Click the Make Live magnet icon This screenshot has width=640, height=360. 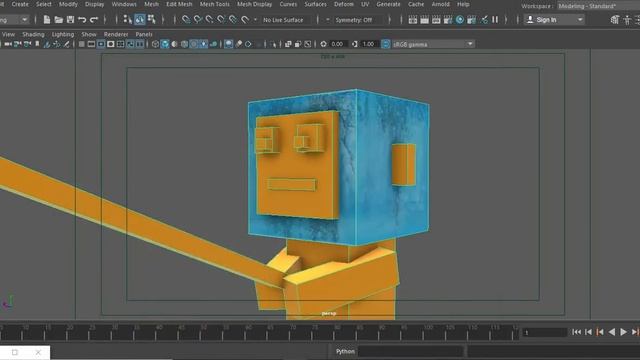click(245, 19)
